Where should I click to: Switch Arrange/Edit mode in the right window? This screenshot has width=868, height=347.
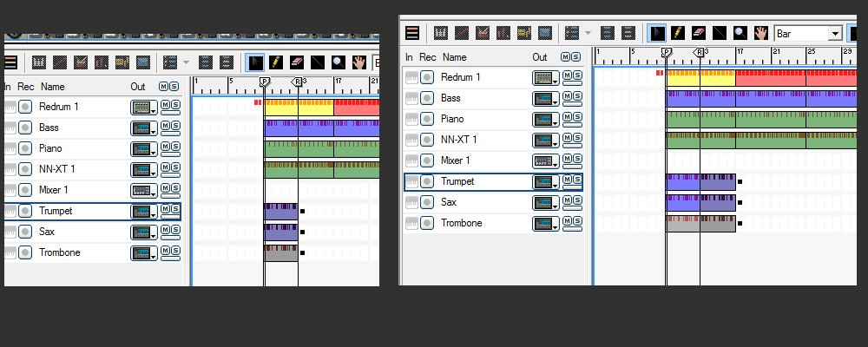coord(412,33)
